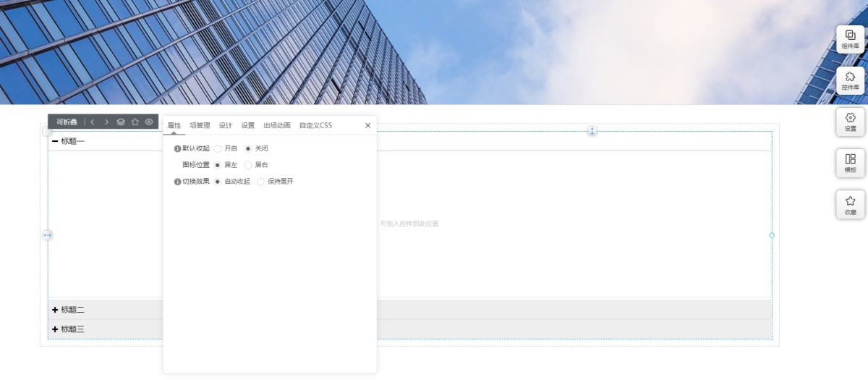Open the 收藏 favorites sidebar button
This screenshot has width=868, height=380.
(850, 204)
